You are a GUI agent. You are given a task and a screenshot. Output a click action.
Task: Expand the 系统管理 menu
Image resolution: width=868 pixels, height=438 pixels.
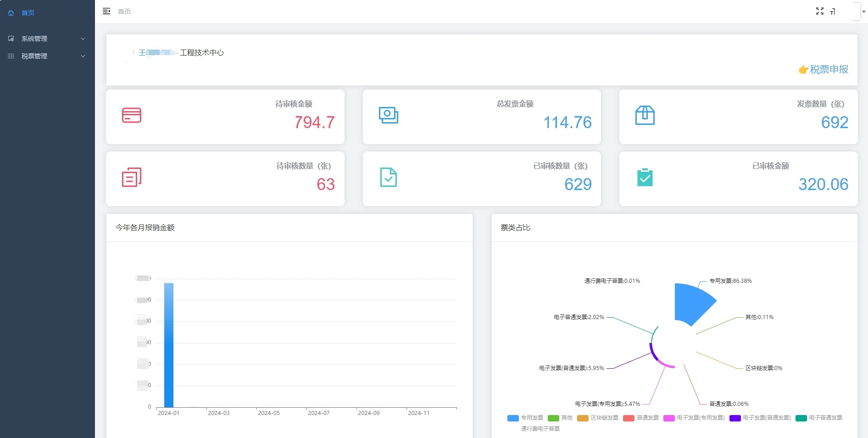click(47, 39)
